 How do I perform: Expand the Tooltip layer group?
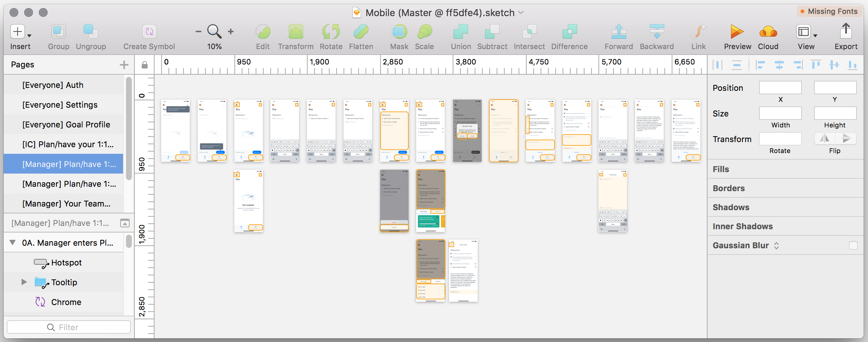(x=24, y=282)
